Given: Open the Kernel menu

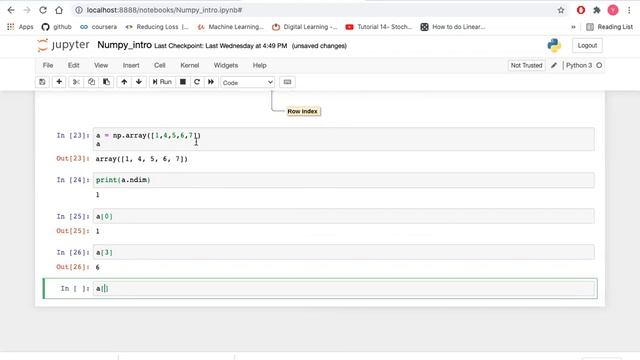Looking at the screenshot, I should coord(190,65).
